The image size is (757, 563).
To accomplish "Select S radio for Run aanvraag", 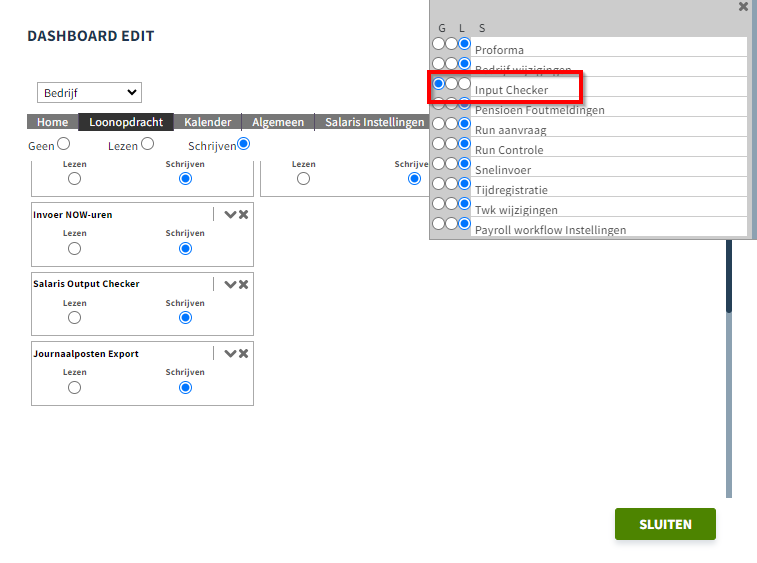I will (464, 124).
